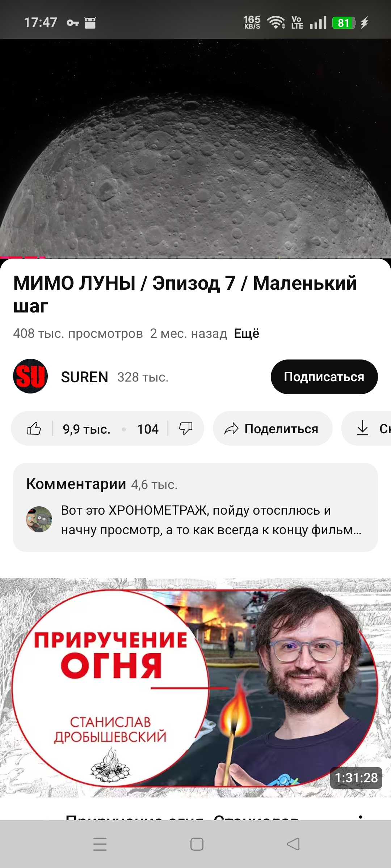391x868 pixels.
Task: Tap the moon video player
Action: 195,148
